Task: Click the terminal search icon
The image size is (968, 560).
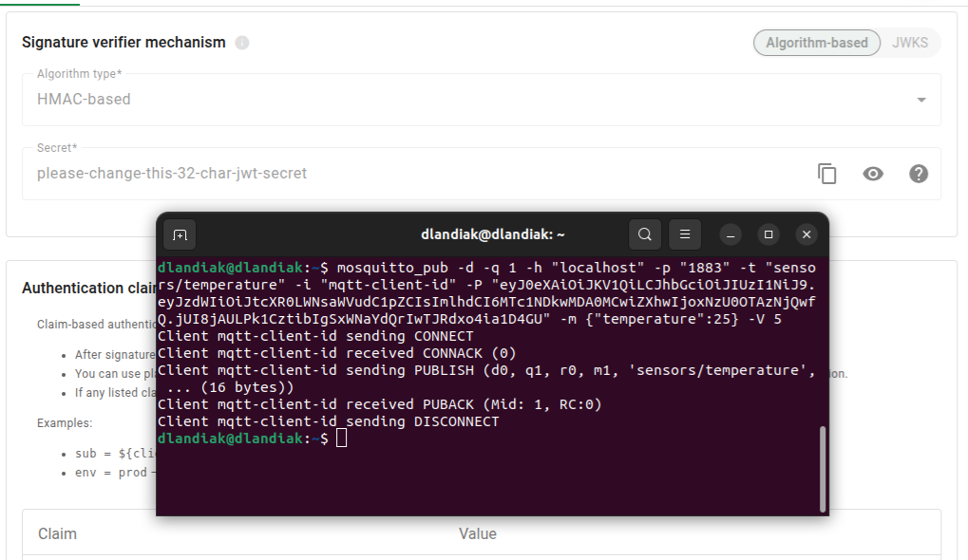Action: [x=645, y=234]
